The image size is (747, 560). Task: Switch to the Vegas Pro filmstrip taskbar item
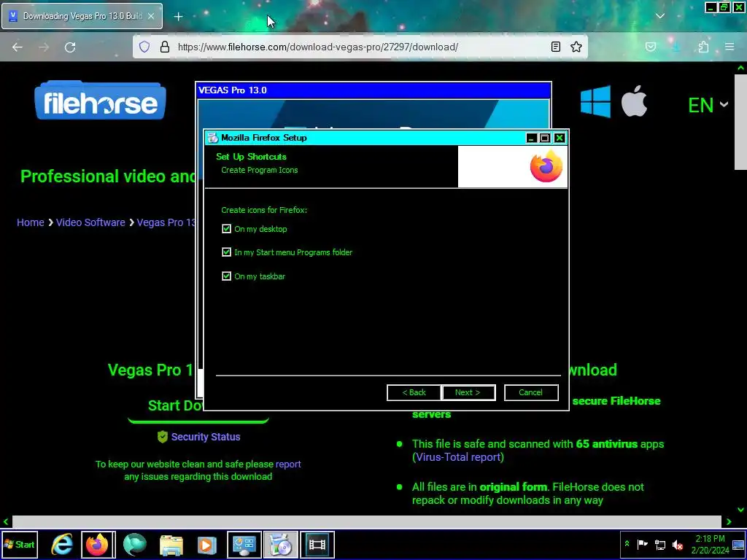317,544
